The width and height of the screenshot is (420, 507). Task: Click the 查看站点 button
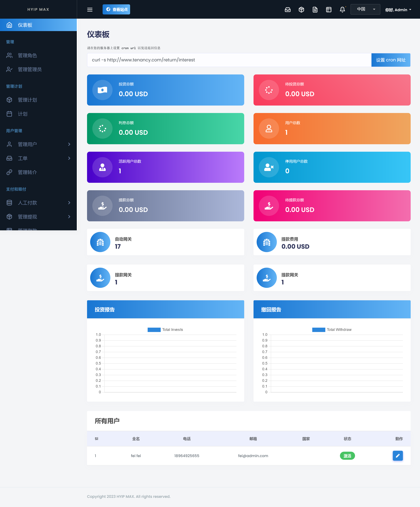pyautogui.click(x=116, y=9)
